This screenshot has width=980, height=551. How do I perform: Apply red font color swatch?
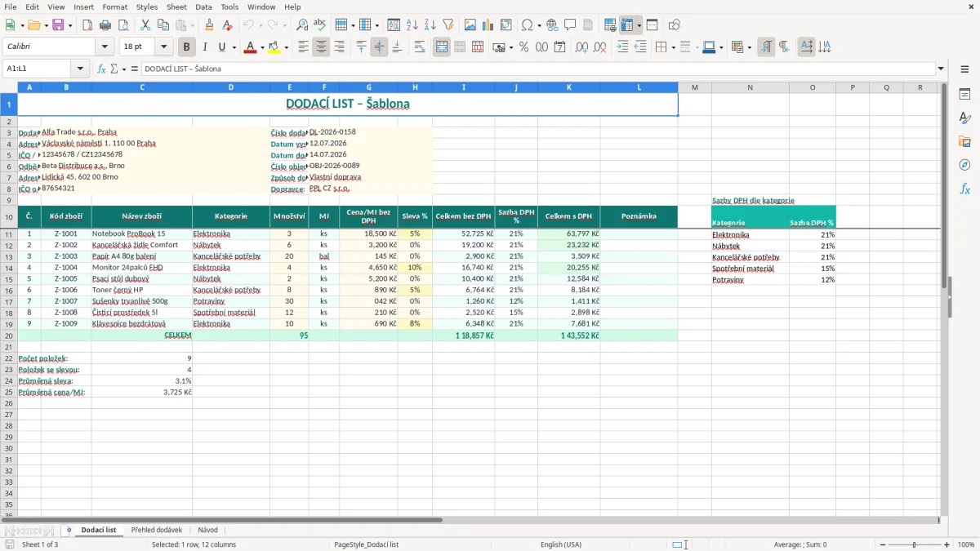pos(250,47)
